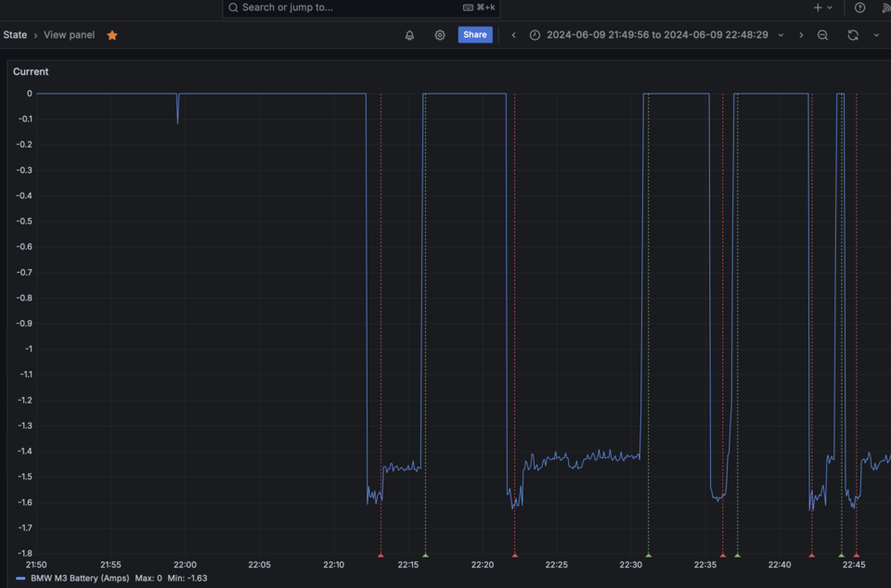Toggle the orange favorite star
The height and width of the screenshot is (588, 891).
coord(112,35)
